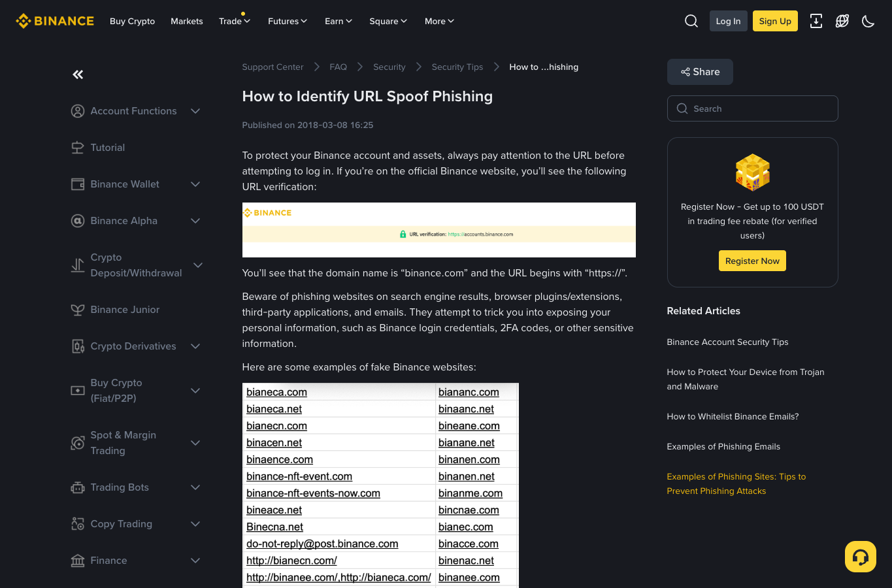
Task: Click the Crypto Deposit/Withdrawal arrows icon
Action: 78,265
